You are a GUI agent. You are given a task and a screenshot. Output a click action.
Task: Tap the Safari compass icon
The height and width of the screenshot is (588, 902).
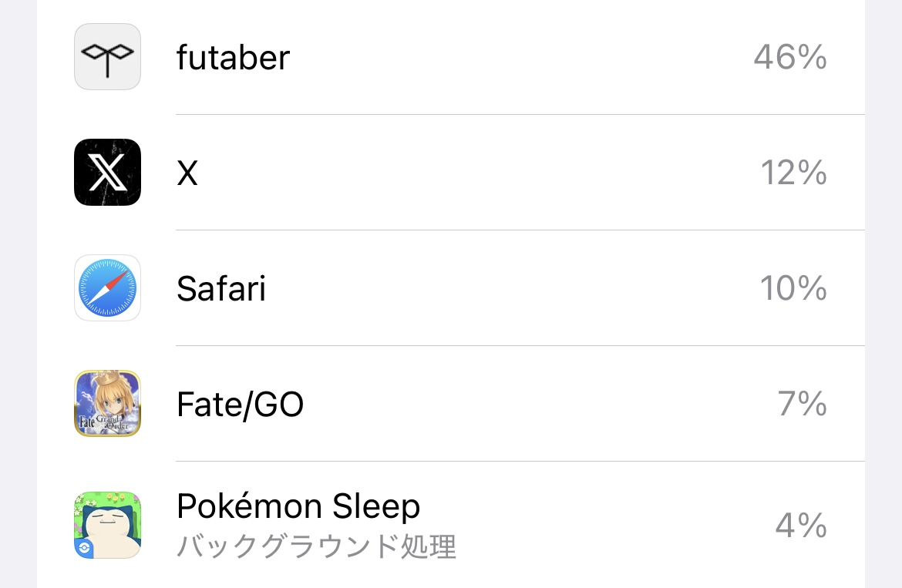click(x=108, y=288)
